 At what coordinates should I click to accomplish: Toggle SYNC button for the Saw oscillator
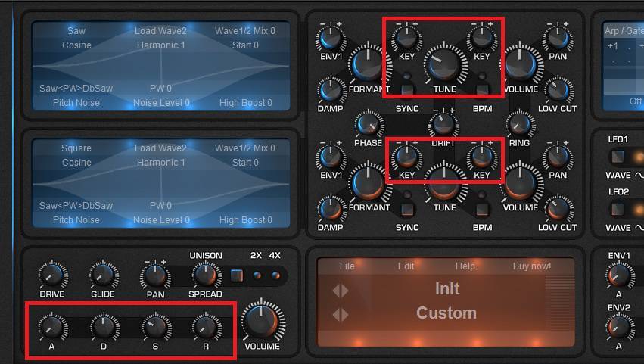pyautogui.click(x=407, y=91)
